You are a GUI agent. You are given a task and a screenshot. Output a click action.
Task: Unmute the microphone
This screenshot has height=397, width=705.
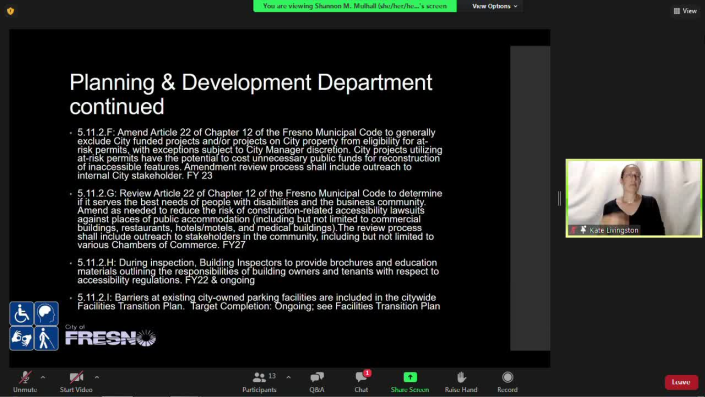(x=25, y=382)
